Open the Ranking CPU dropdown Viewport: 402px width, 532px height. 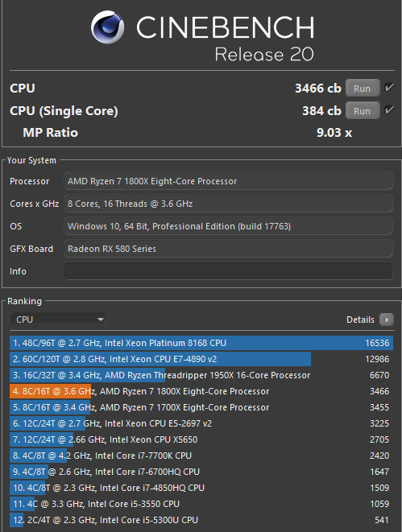tap(59, 320)
